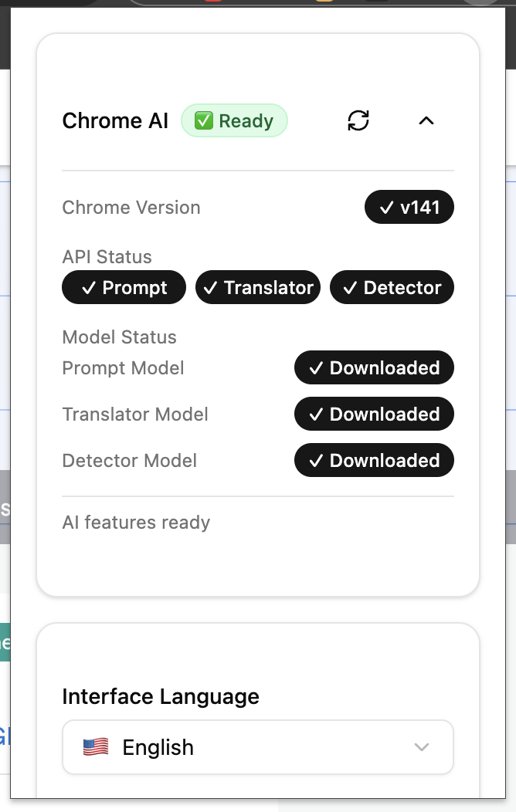
Task: Click the 'Chrome Version' label
Action: tap(131, 208)
